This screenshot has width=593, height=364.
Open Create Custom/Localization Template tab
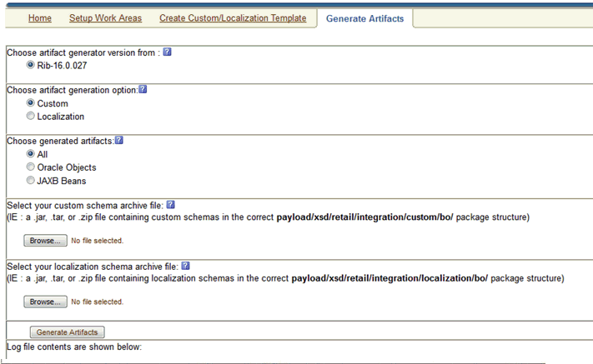(x=233, y=18)
